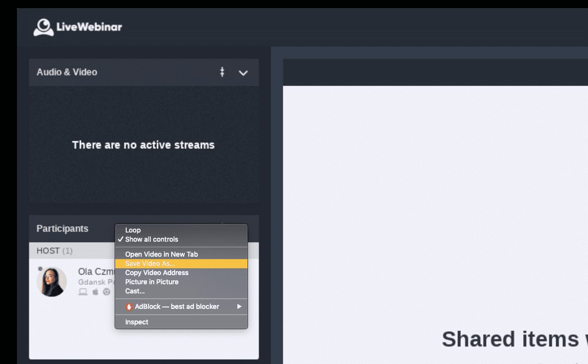Screen dimensions: 588x364
Task: Click the HOST (1) group header
Action: (54, 251)
